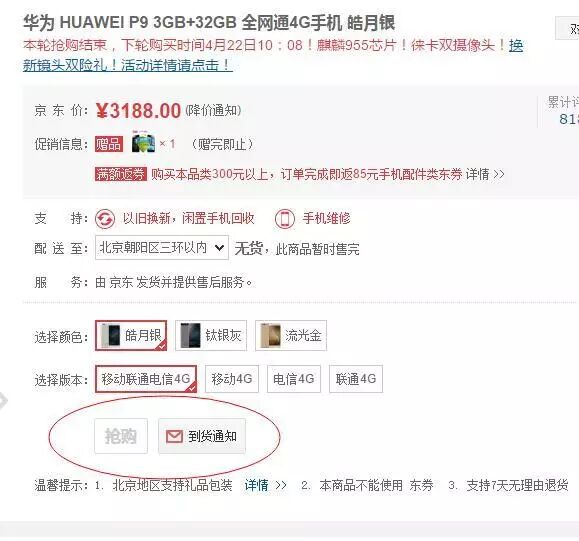Open the free gift thumbnail image
Image resolution: width=579 pixels, height=541 pixels.
[x=143, y=141]
